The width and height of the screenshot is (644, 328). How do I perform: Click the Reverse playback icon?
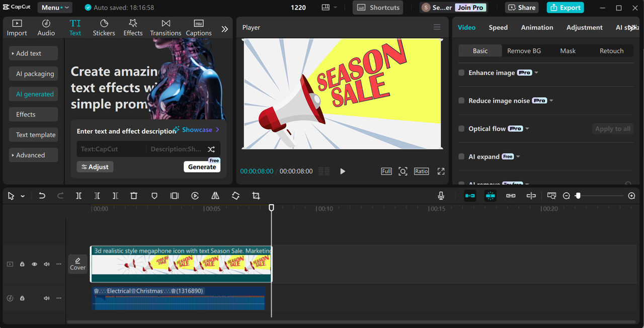[x=195, y=196]
